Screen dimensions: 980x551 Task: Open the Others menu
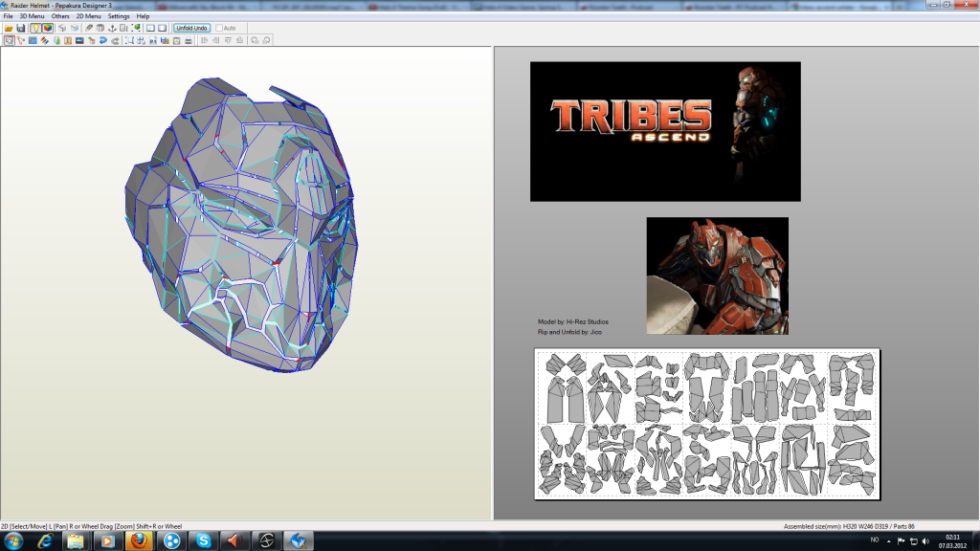(x=60, y=16)
